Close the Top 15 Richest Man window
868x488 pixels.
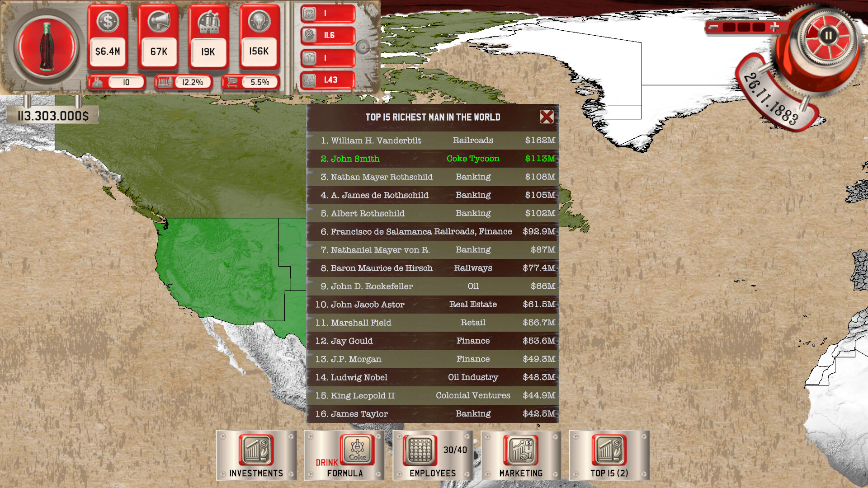pyautogui.click(x=547, y=117)
